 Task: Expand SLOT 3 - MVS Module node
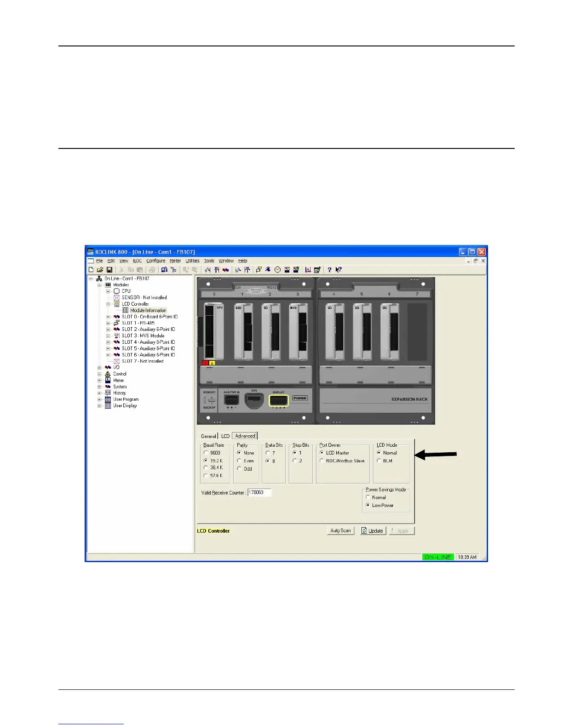pyautogui.click(x=108, y=336)
